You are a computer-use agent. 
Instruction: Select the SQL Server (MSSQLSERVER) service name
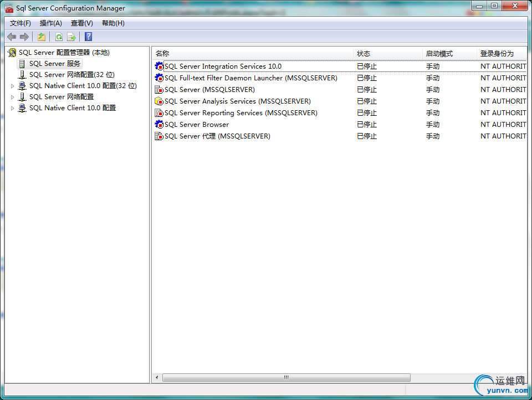coord(209,90)
